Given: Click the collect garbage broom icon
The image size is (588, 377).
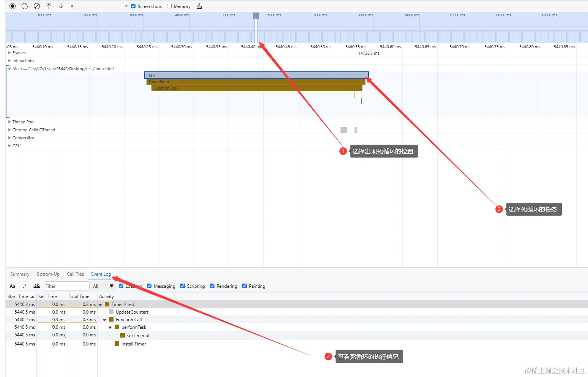Looking at the screenshot, I should coord(199,6).
